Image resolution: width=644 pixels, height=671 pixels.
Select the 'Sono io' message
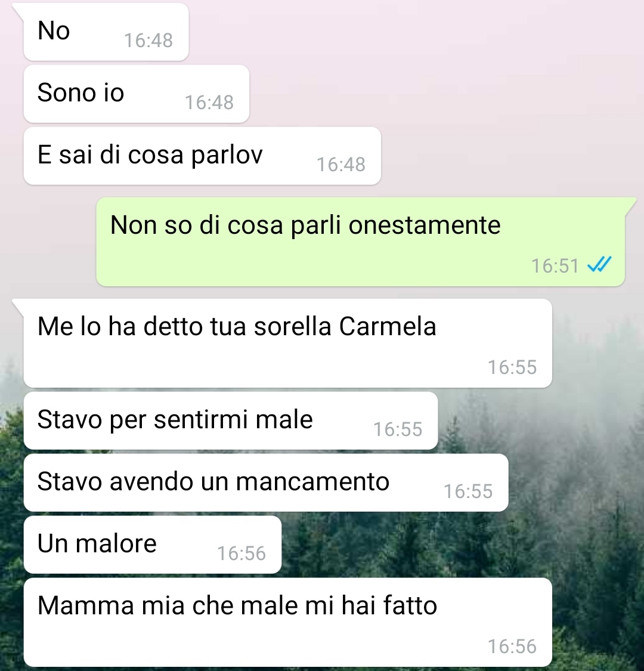point(137,94)
